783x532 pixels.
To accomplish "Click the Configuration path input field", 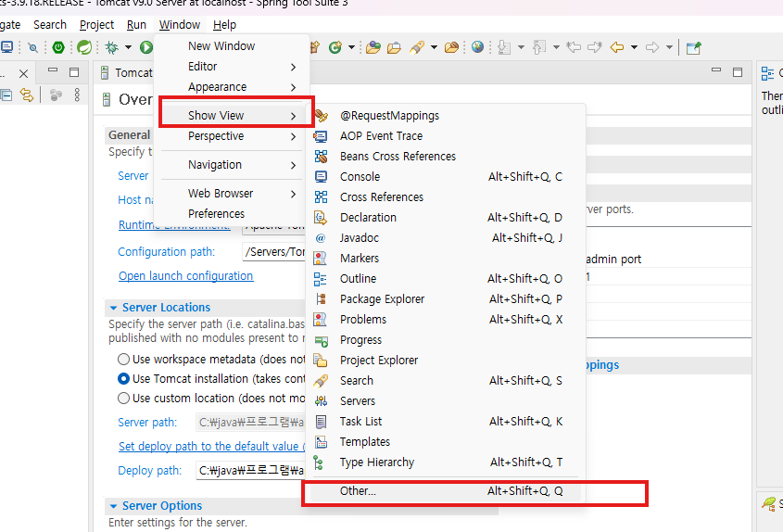I will tap(273, 252).
